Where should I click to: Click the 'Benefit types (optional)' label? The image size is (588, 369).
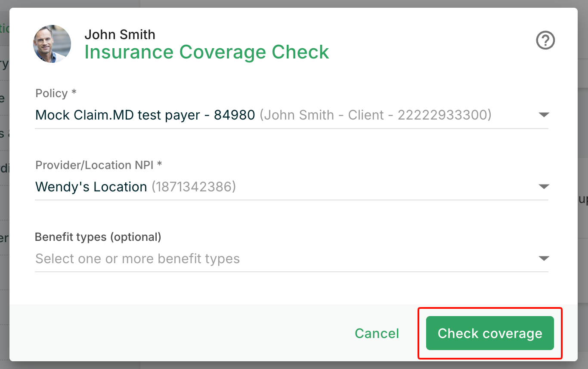(x=98, y=237)
